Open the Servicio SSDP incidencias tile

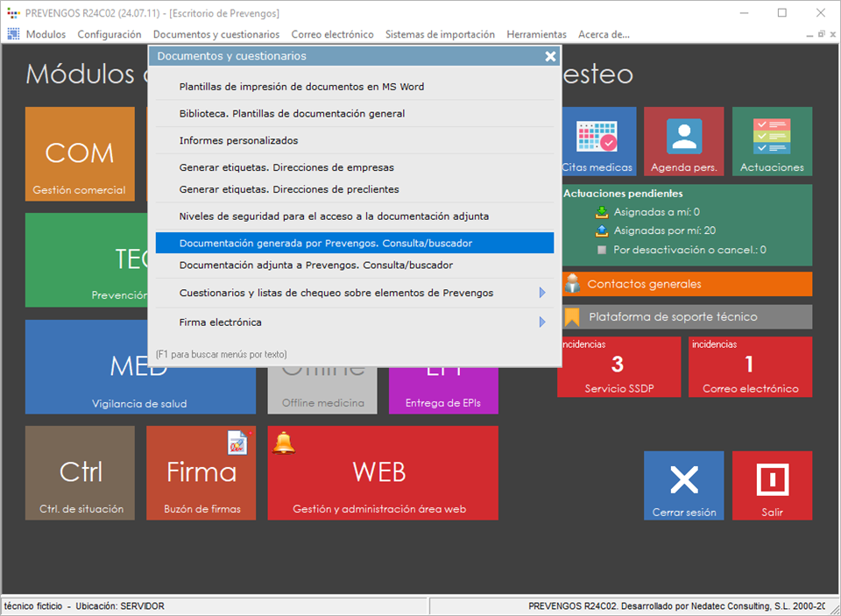[618, 366]
